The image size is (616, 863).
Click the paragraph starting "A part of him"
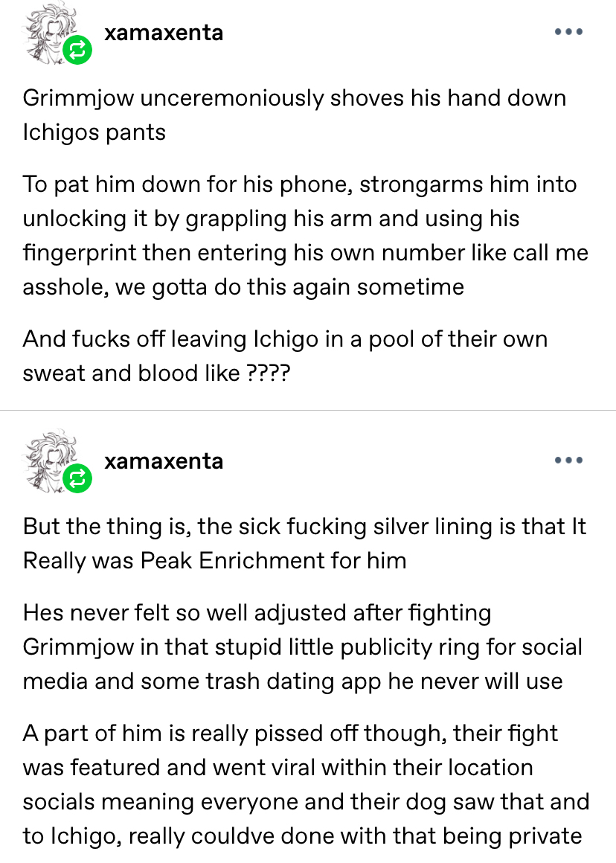click(305, 784)
